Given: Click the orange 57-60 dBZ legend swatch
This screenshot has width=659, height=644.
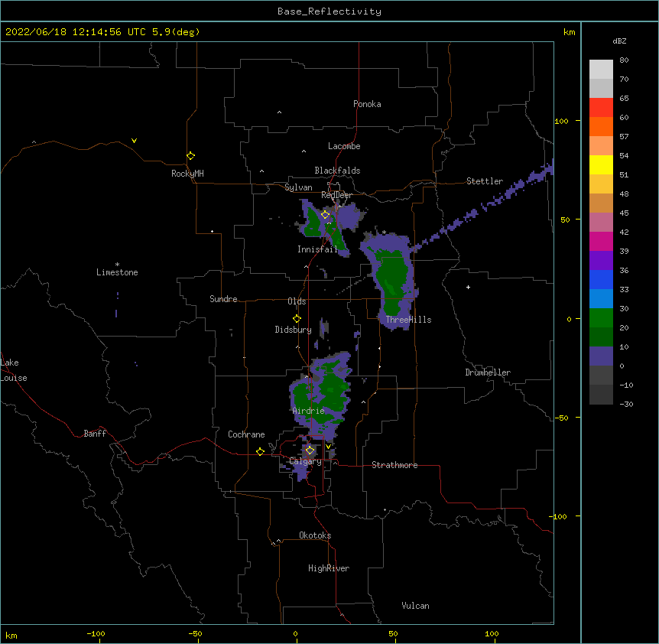Looking at the screenshot, I should pyautogui.click(x=601, y=126).
